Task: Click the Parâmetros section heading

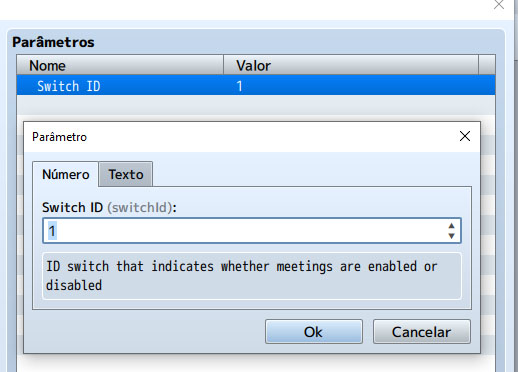Action: click(53, 42)
